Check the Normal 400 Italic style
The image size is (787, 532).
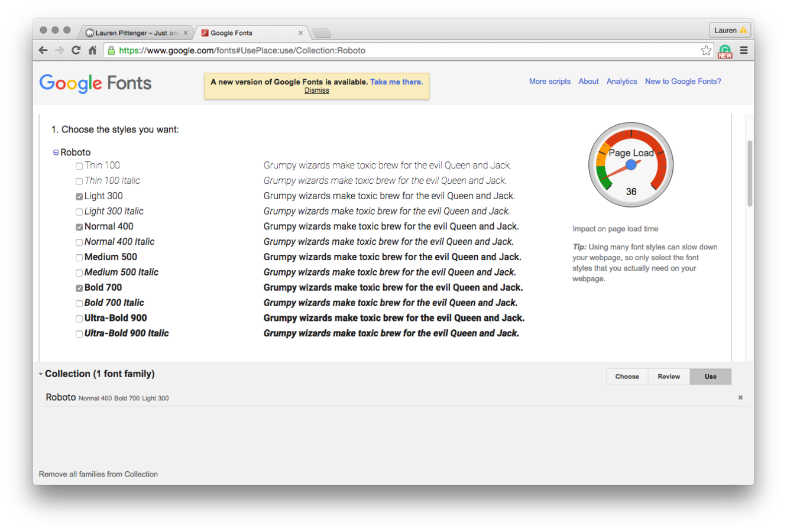[x=79, y=242]
